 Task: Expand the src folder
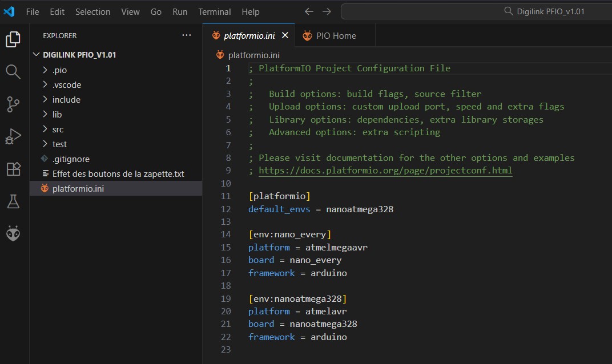[x=58, y=130]
